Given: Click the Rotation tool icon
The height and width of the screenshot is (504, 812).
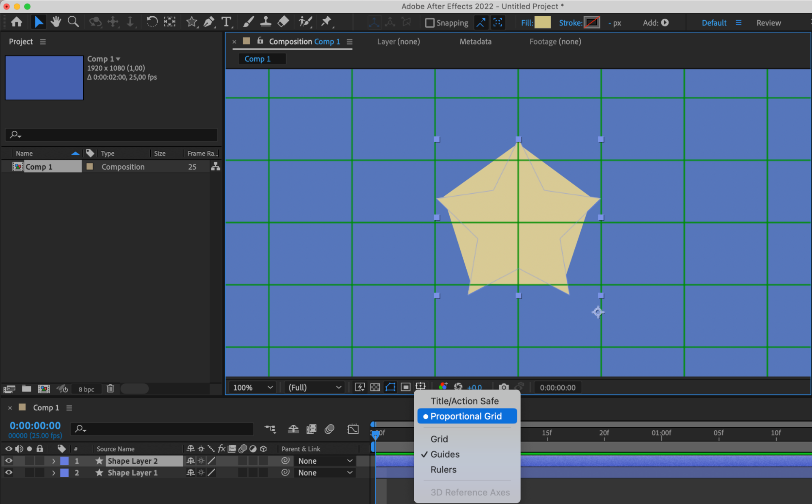Looking at the screenshot, I should 152,22.
